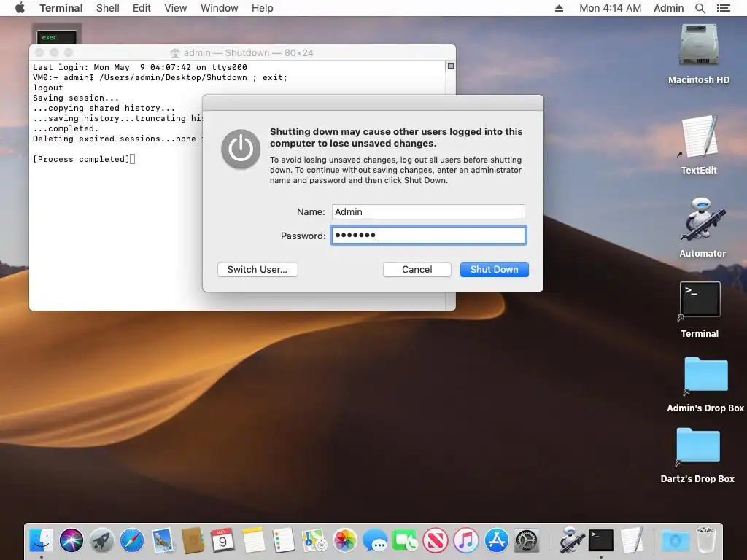Select Macintosh HD desktop drive icon
Viewport: 747px width, 560px height.
698,46
